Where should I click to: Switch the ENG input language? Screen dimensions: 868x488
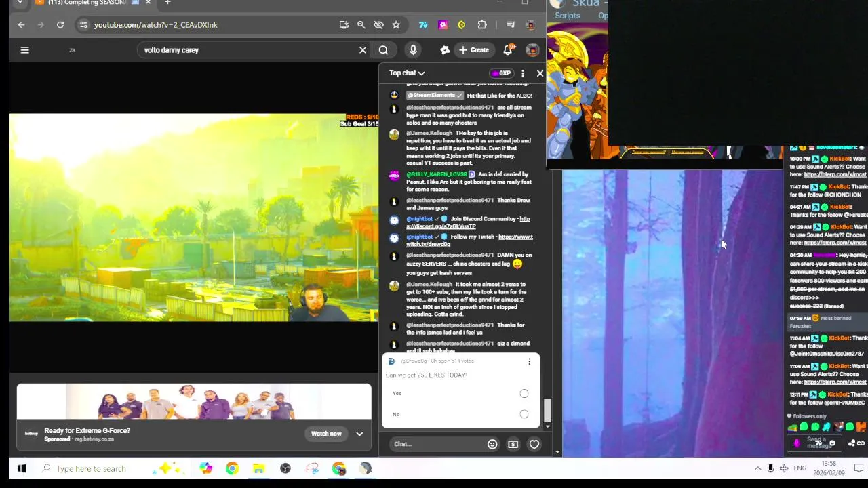[800, 469]
